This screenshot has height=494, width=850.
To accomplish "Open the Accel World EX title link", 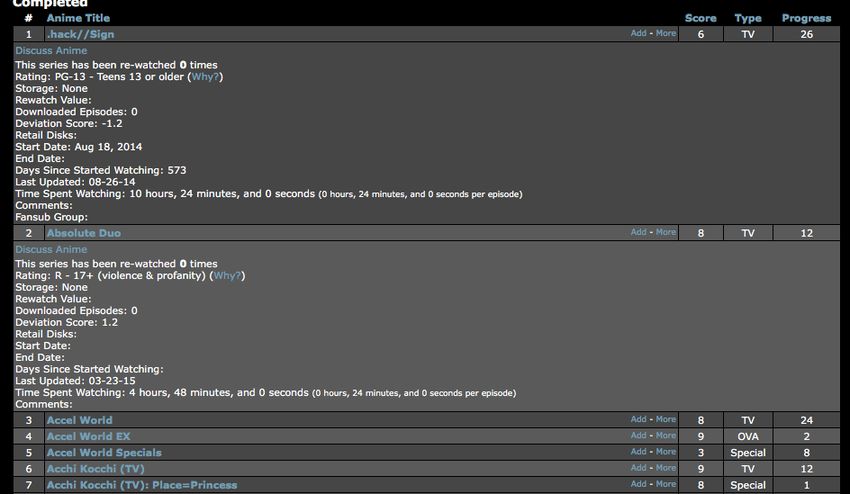I will 88,437.
